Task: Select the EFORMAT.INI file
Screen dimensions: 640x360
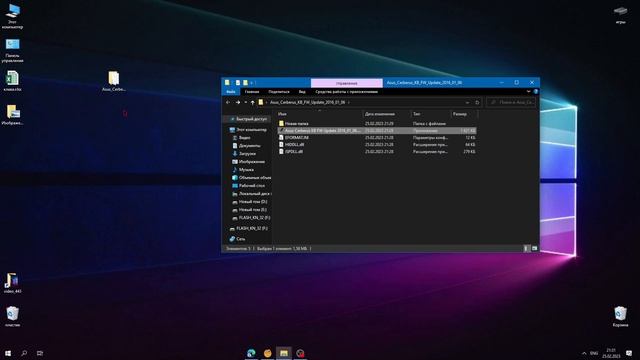Action: coord(376,138)
